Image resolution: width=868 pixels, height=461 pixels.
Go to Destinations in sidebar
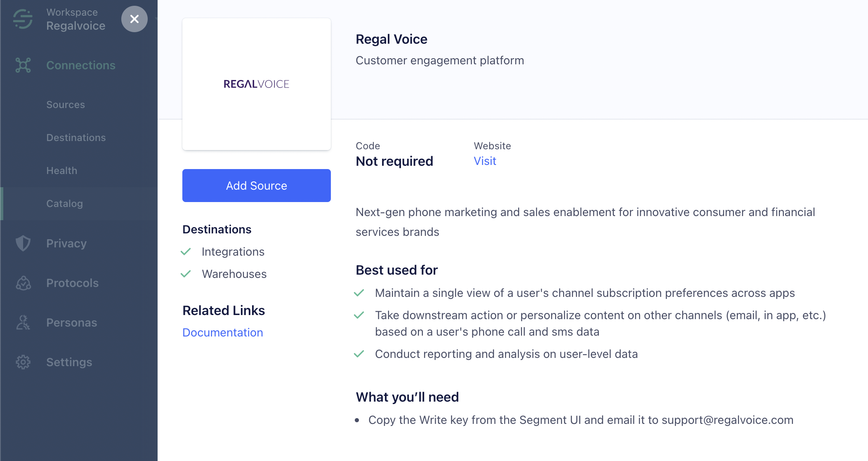pos(76,138)
